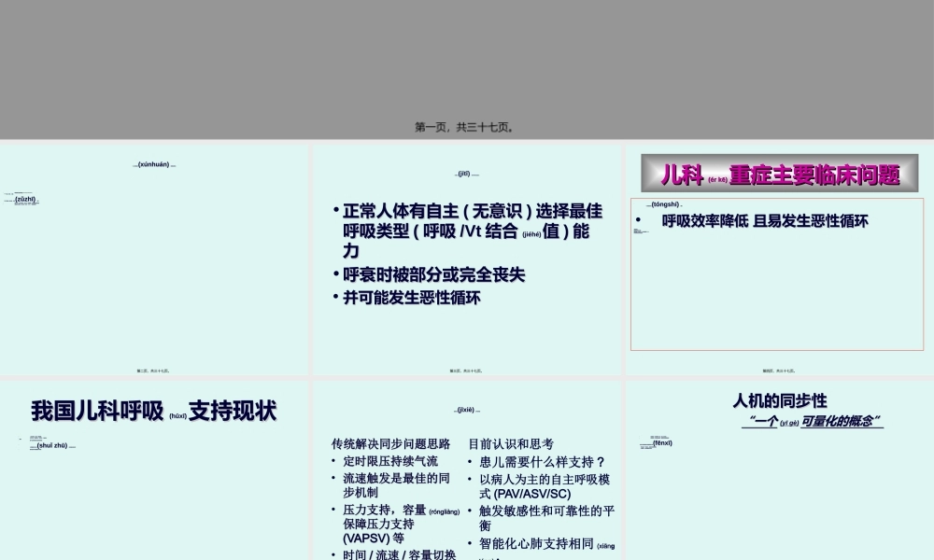This screenshot has height=560, width=934.
Task: Select the slide titled 人机的同步性
Action: (x=780, y=403)
